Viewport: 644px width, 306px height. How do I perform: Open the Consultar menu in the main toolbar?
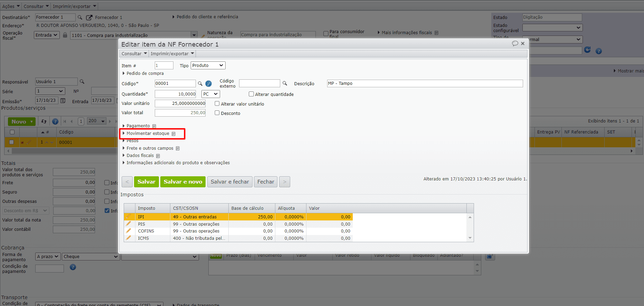[36, 6]
